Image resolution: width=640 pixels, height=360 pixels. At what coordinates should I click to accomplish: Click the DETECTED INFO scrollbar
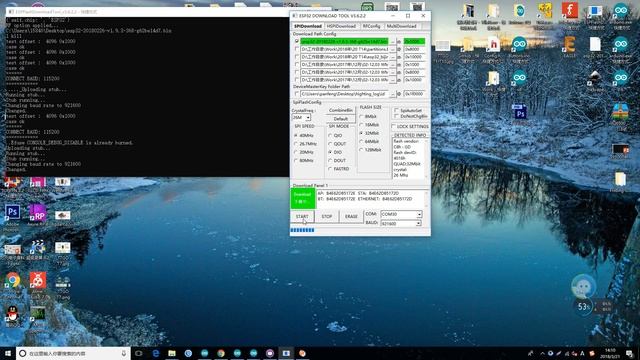click(427, 158)
